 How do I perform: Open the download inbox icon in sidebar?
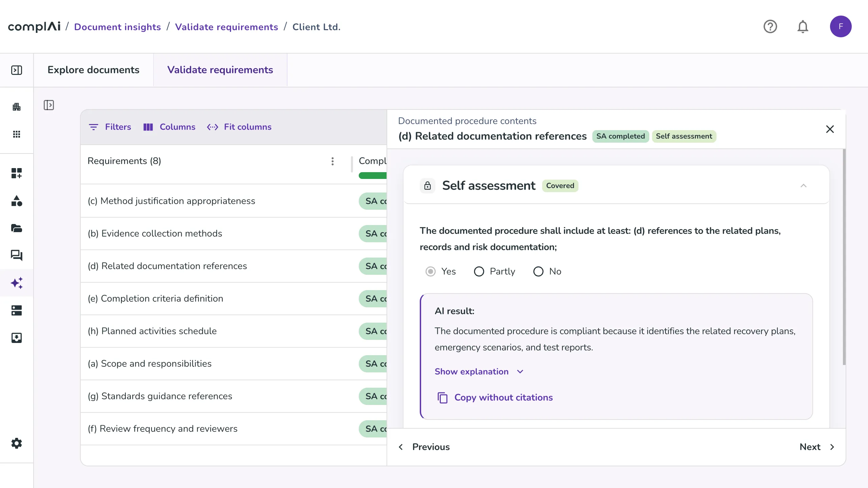(17, 338)
